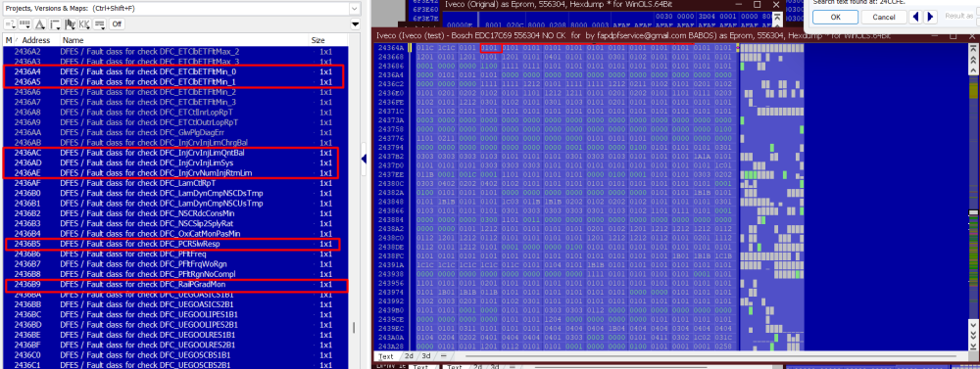The height and width of the screenshot is (369, 980).
Task: Jump to top in the Iveco (test) hexdump scrollbar
Action: pos(973,49)
